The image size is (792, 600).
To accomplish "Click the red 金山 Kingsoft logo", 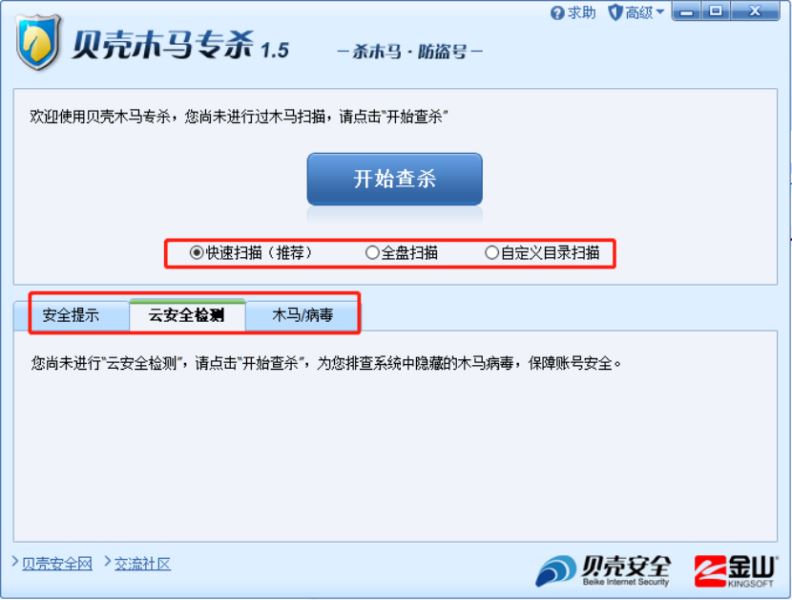I will [x=735, y=571].
